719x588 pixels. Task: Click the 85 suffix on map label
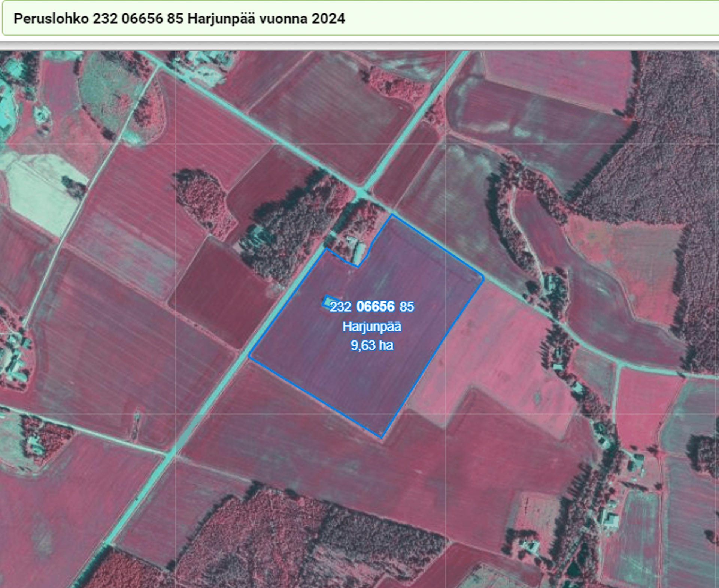click(407, 307)
